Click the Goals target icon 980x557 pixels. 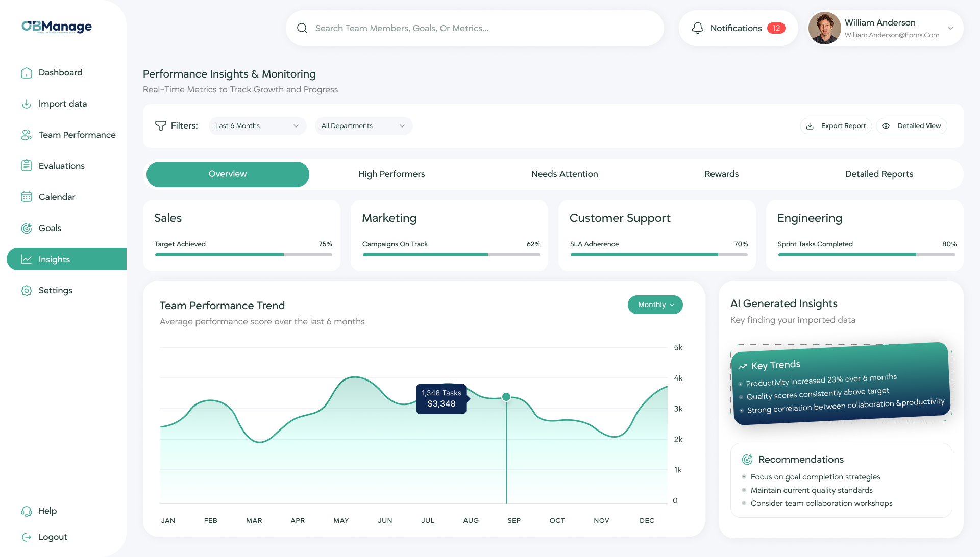(27, 228)
